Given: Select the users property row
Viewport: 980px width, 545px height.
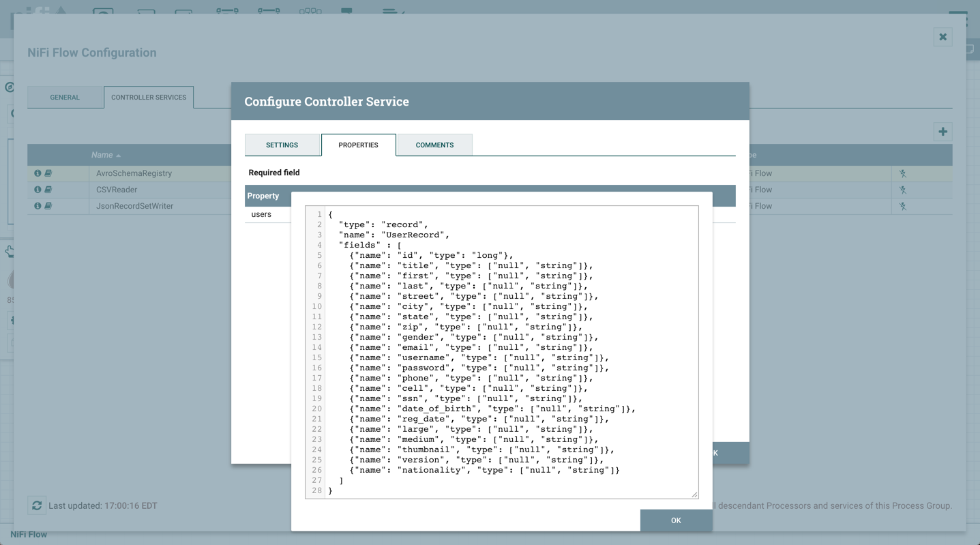Looking at the screenshot, I should (x=261, y=214).
